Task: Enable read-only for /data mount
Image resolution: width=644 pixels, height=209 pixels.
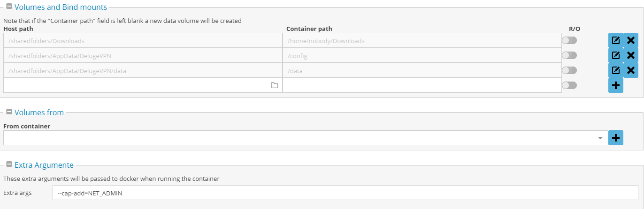Action: pyautogui.click(x=569, y=70)
